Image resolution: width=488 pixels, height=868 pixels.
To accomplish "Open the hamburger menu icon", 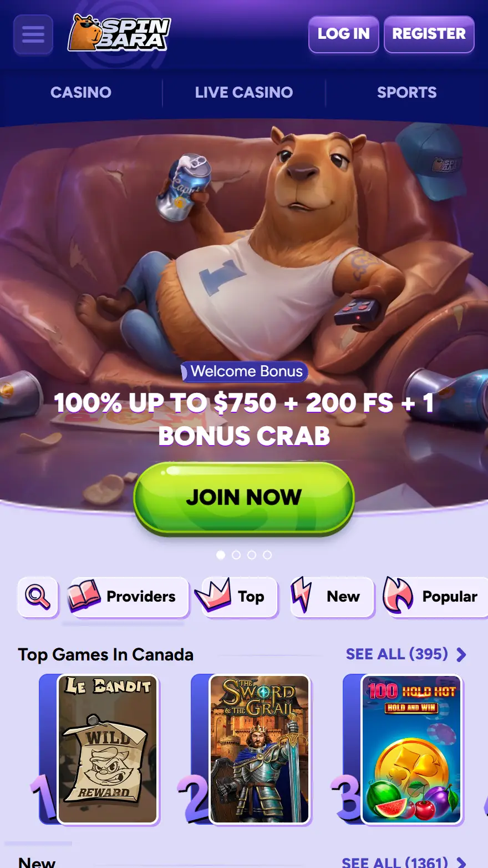I will point(33,34).
